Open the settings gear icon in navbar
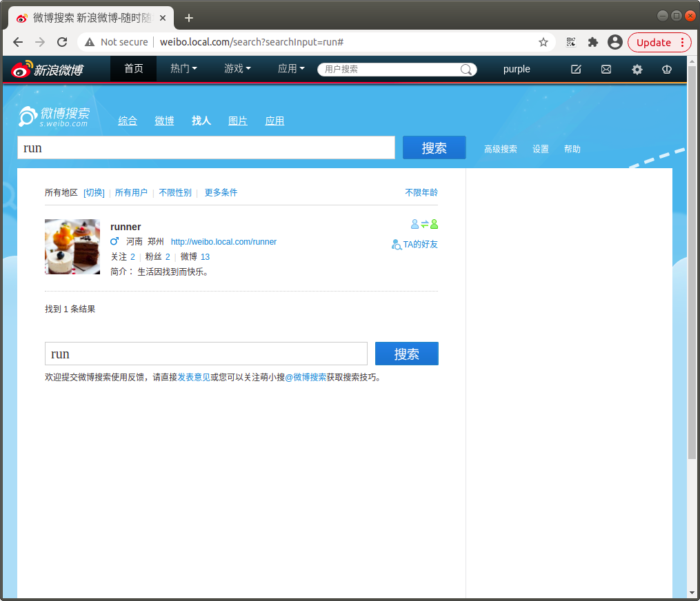The width and height of the screenshot is (700, 601). (x=637, y=69)
